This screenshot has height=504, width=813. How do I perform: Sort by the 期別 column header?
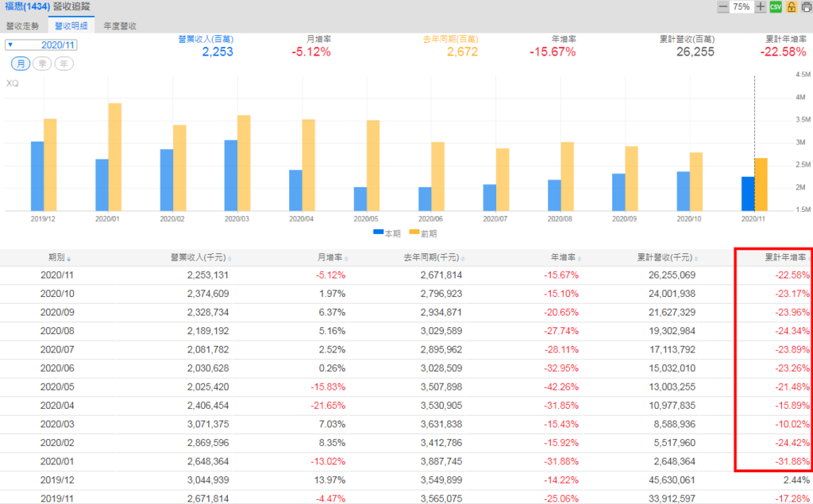coord(59,258)
